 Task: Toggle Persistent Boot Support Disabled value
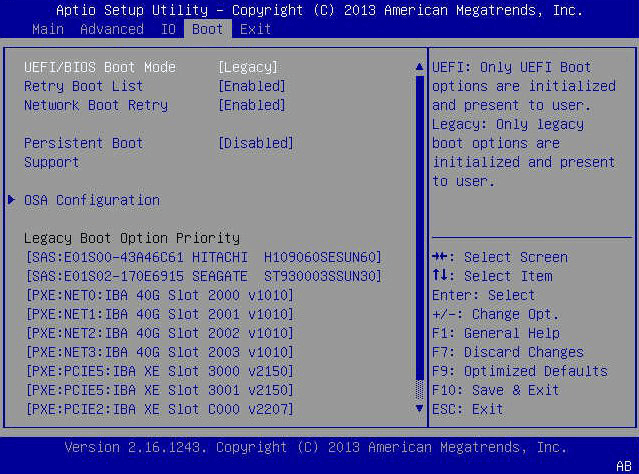click(255, 143)
